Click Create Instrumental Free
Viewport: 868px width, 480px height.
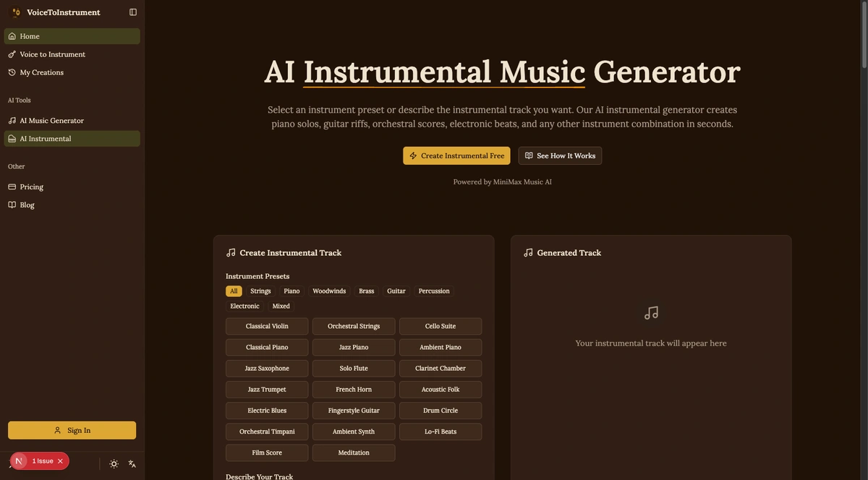click(456, 155)
